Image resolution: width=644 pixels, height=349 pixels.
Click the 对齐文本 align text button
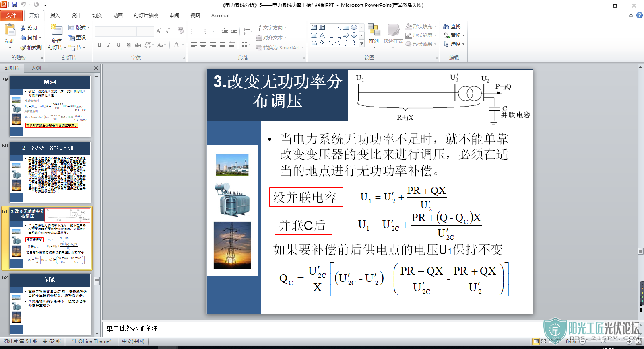271,38
